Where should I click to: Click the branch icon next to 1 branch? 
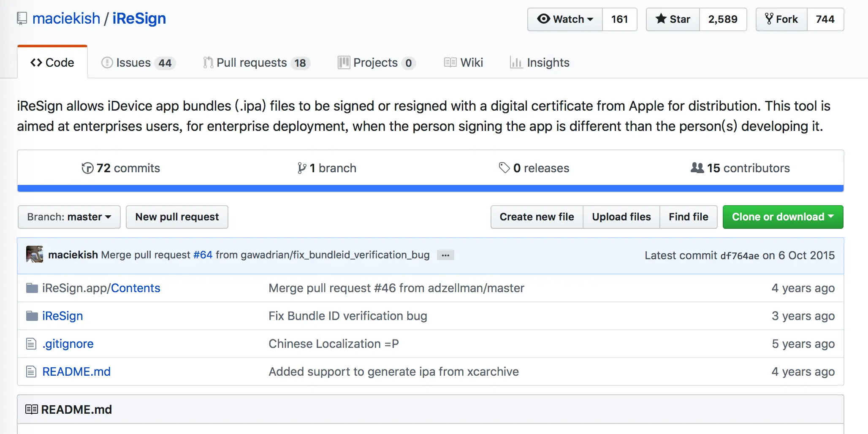(301, 168)
